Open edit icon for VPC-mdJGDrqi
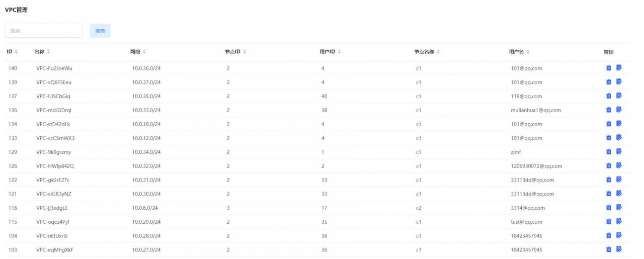The width and height of the screenshot is (644, 259). click(619, 110)
